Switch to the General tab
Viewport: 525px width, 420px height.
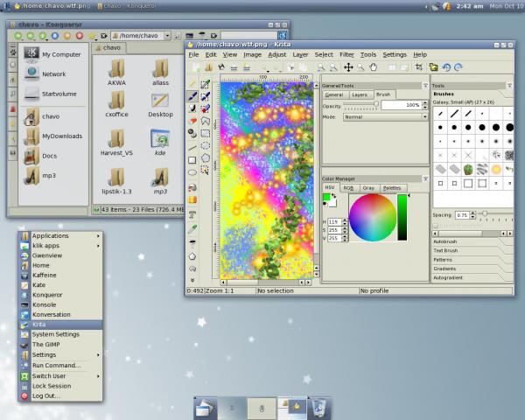(334, 94)
